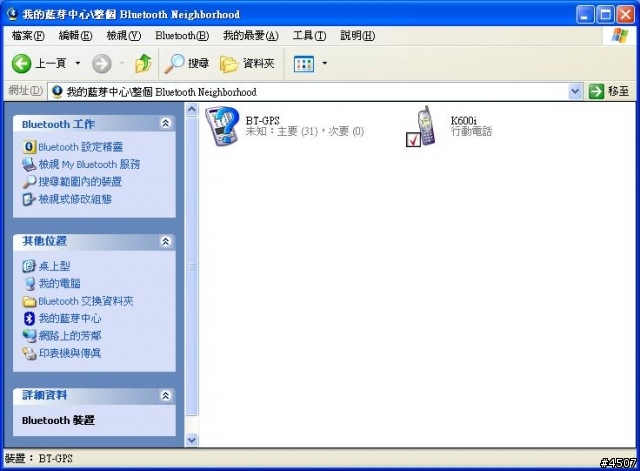Go up one folder level icon
Screen dimensions: 640x471
coord(143,63)
